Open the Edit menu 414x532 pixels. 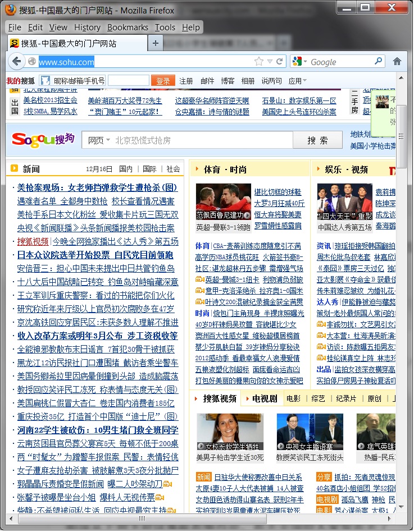tap(35, 27)
